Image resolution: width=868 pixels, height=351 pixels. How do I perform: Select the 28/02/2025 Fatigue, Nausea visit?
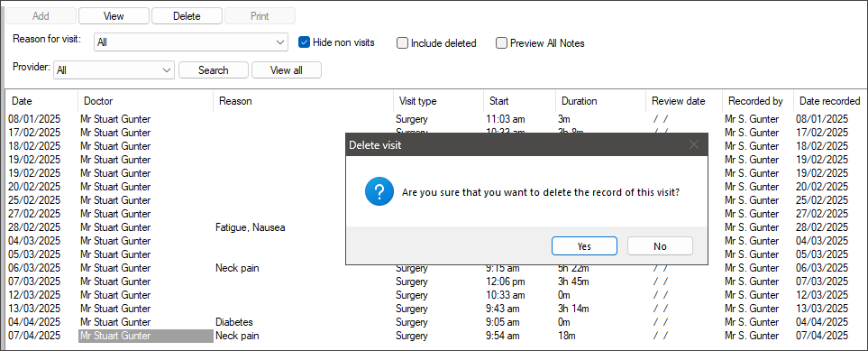pos(434,227)
